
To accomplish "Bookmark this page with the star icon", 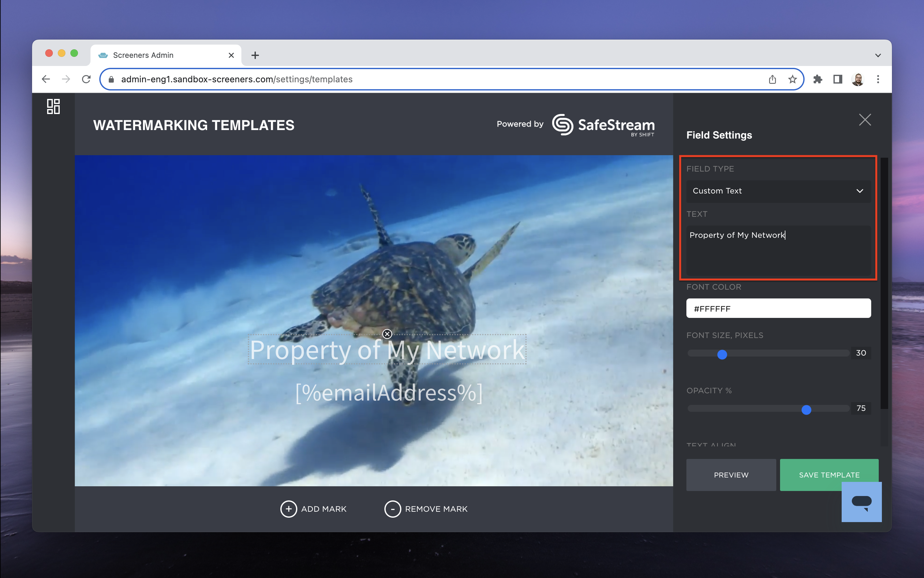I will (x=792, y=79).
